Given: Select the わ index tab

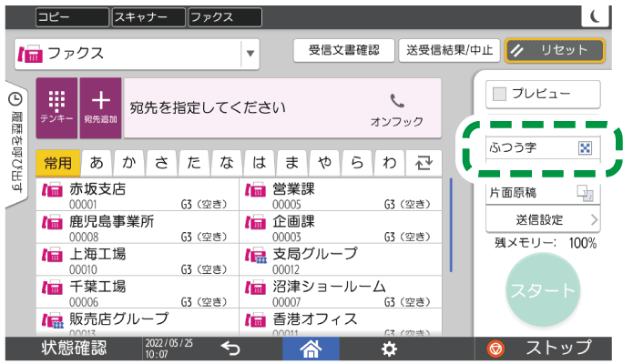Looking at the screenshot, I should click(390, 163).
